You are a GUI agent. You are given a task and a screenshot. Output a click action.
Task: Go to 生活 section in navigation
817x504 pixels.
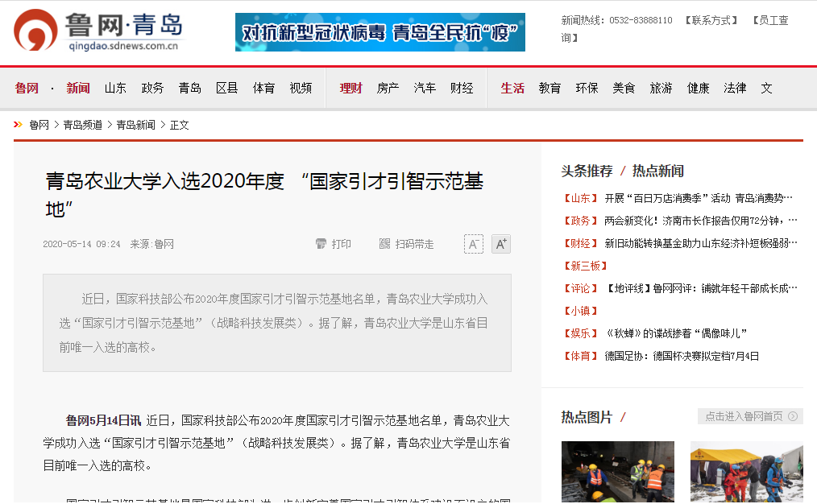coord(512,89)
